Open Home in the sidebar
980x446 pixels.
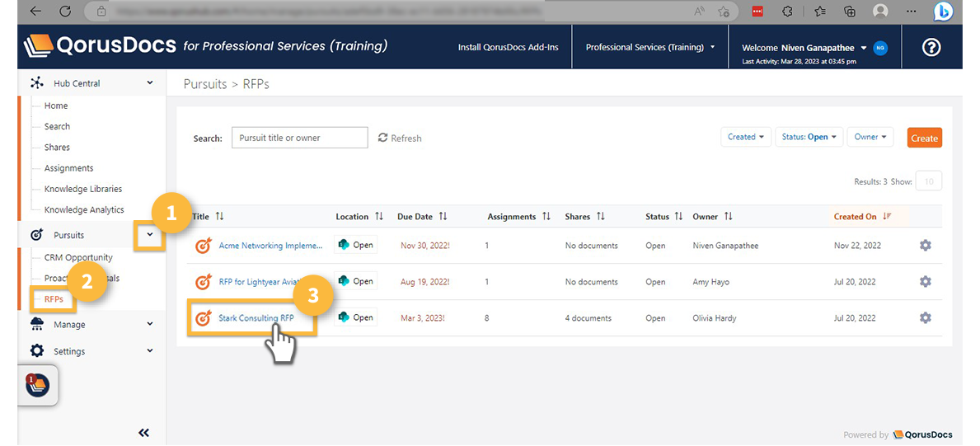click(x=56, y=106)
